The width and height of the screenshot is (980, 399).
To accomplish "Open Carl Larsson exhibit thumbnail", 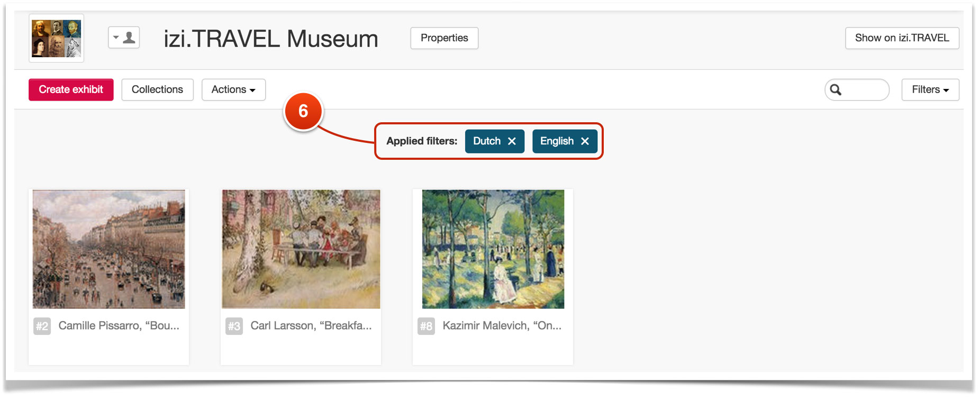I will (301, 249).
